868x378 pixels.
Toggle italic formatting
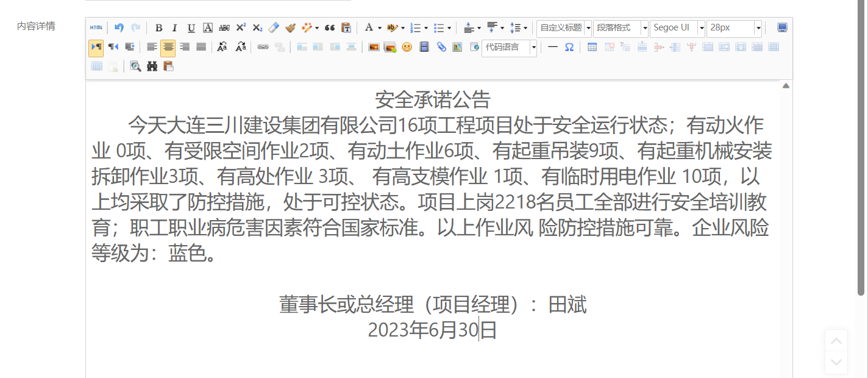(175, 27)
